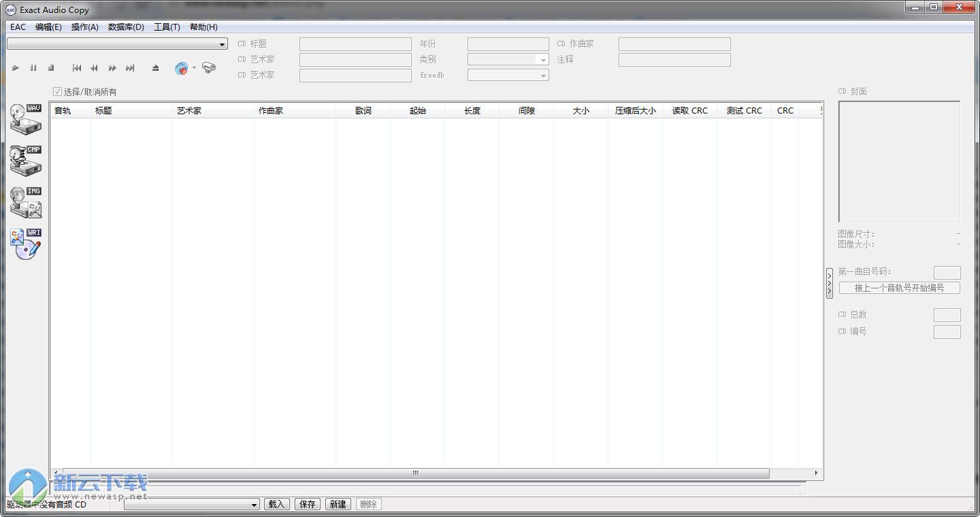Click the 保存 button
Image resolution: width=980 pixels, height=517 pixels.
(x=308, y=504)
